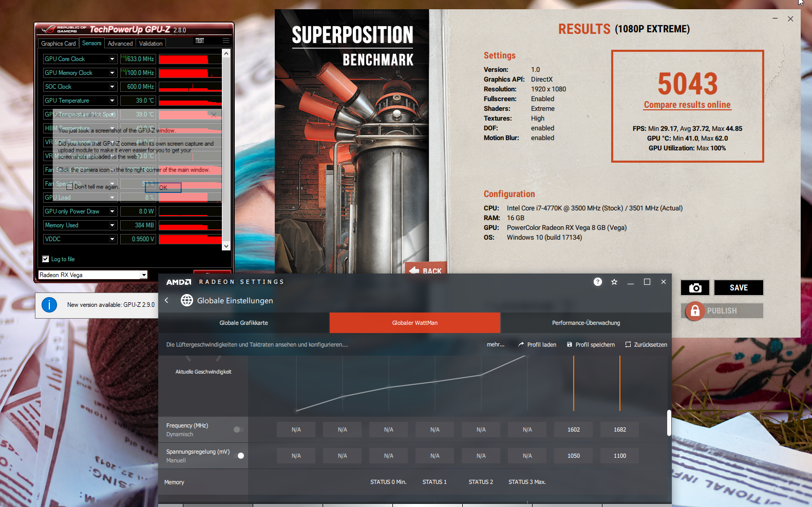Open Radeon Settings help question mark
The image size is (812, 507).
tap(598, 282)
